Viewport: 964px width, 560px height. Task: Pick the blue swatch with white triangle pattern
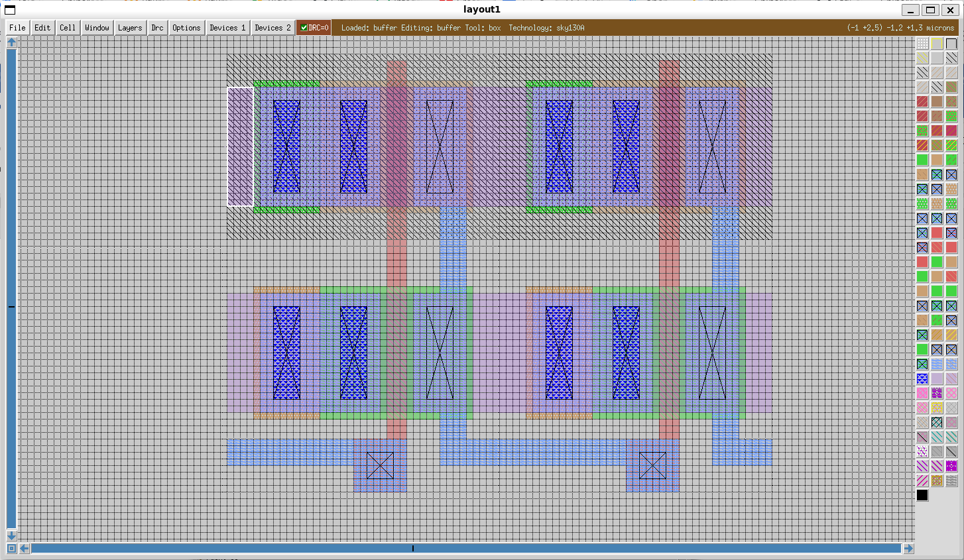pos(922,378)
